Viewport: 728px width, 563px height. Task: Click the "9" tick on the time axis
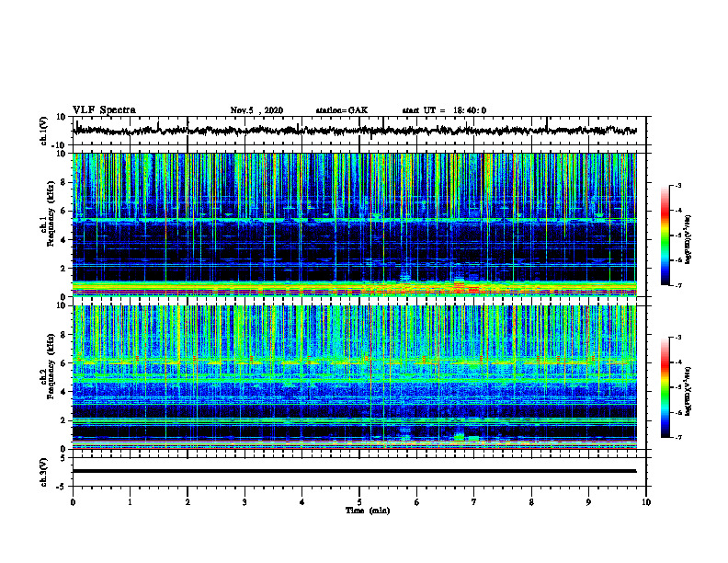pyautogui.click(x=588, y=502)
